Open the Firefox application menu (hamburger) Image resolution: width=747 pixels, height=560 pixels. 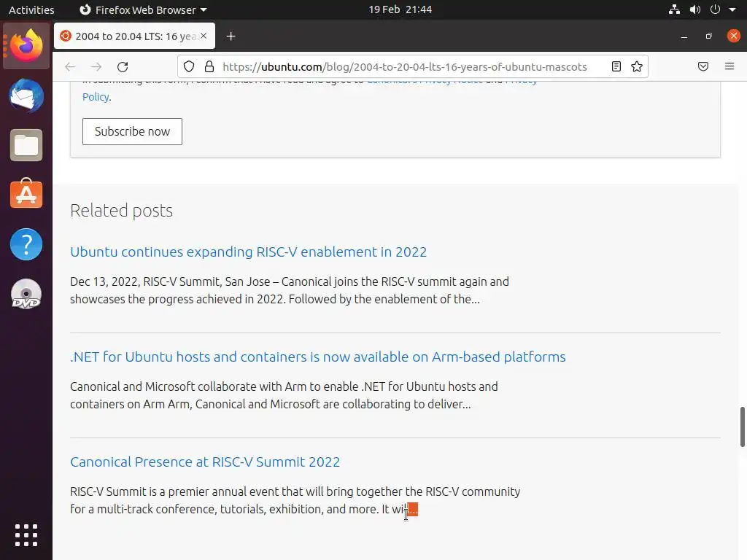(729, 66)
